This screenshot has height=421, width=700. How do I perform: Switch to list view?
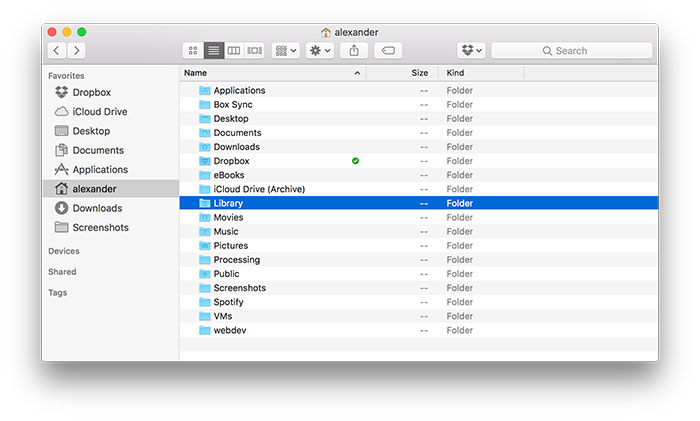pos(213,50)
